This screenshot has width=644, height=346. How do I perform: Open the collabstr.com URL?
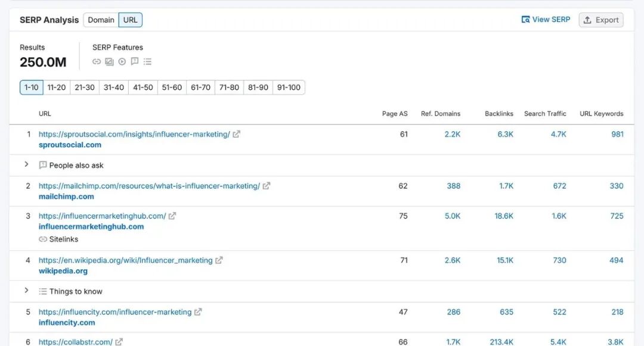[x=76, y=341]
